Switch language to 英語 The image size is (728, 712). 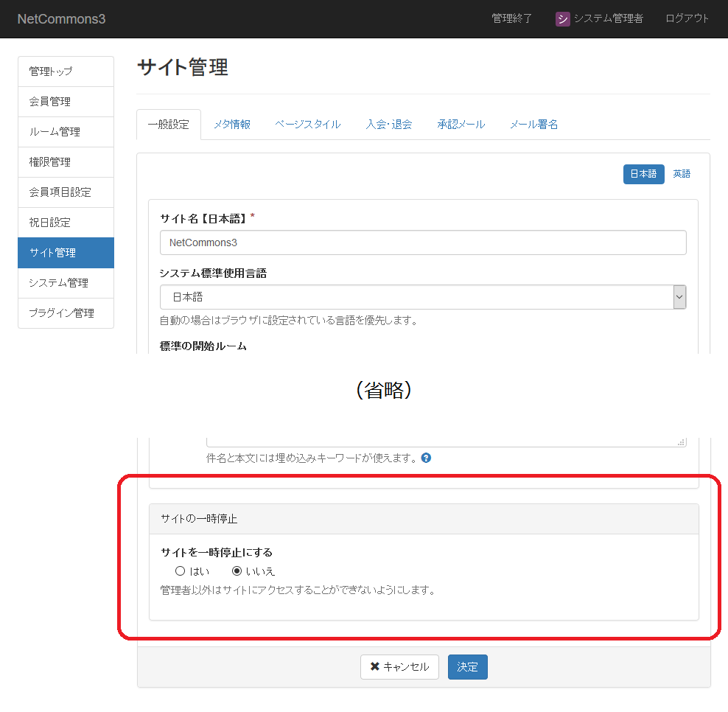tap(682, 174)
